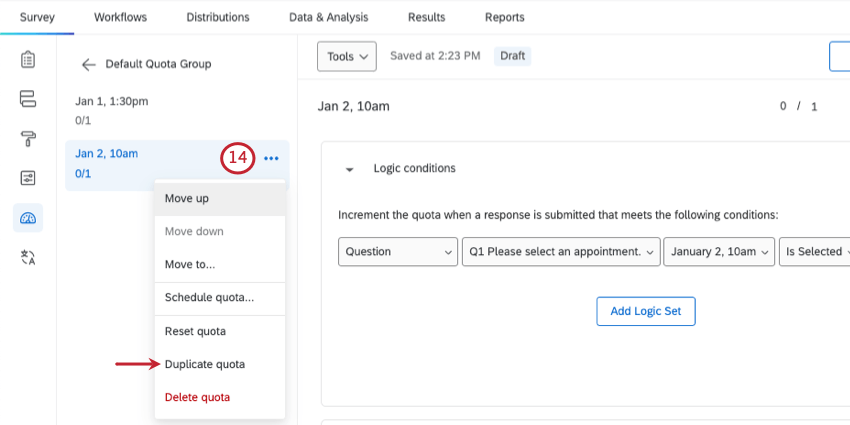
Task: Select the Jan 1, 1:30pm quota
Action: tap(112, 102)
